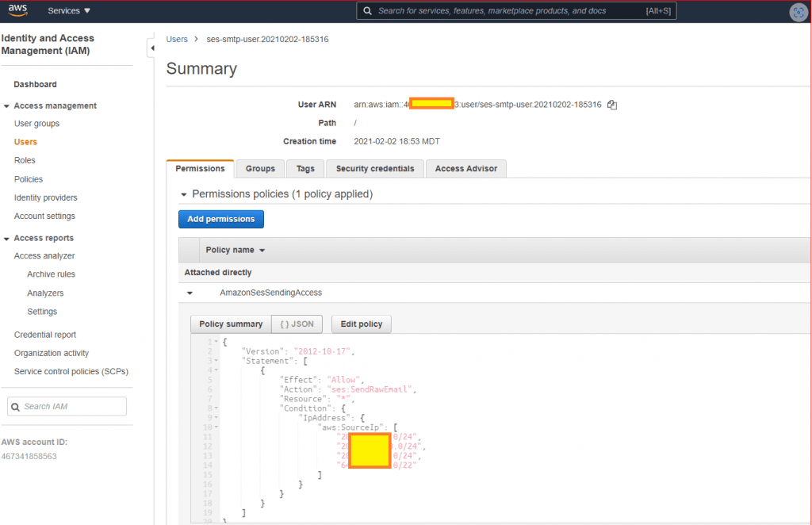
Task: Open Policies page
Action: click(29, 179)
